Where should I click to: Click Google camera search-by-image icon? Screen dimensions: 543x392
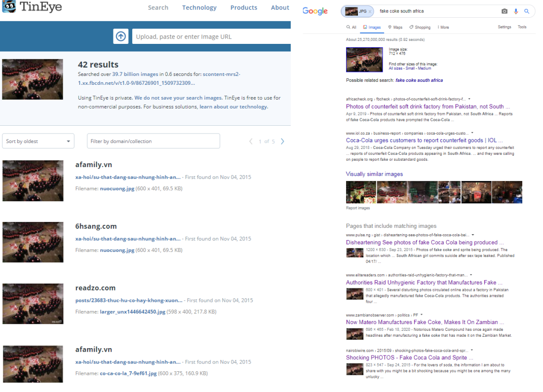pos(504,11)
